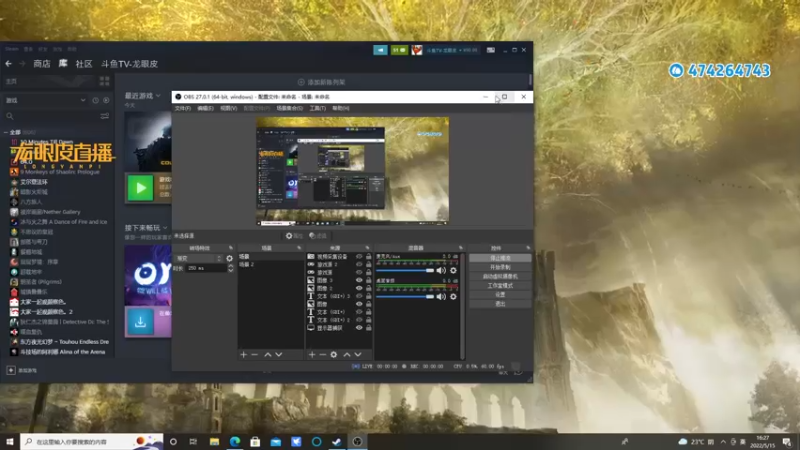Screen dimensions: 800x450
Task: Click the blue download button in Steam
Action: pos(140,321)
